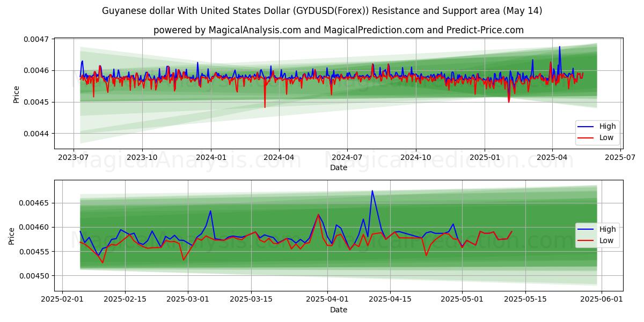Click the 2025-04 x-axis tick label in top chart

click(552, 158)
